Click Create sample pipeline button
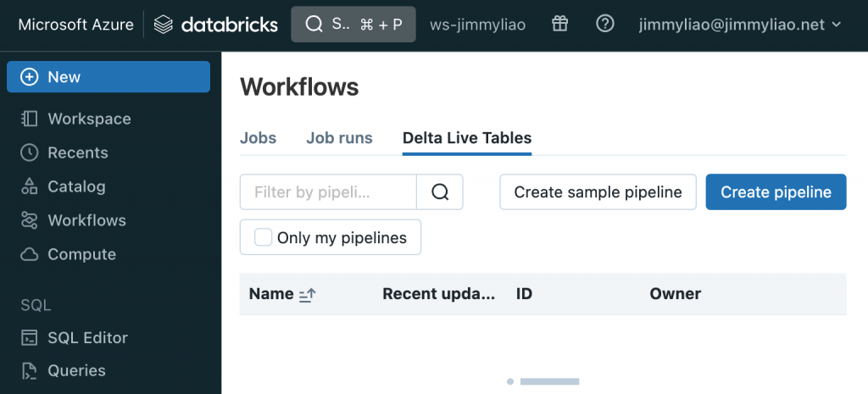Image resolution: width=868 pixels, height=394 pixels. tap(598, 192)
